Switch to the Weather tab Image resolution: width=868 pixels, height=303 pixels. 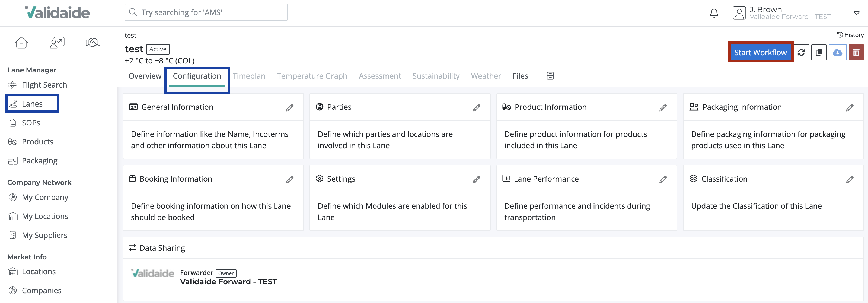coord(486,76)
